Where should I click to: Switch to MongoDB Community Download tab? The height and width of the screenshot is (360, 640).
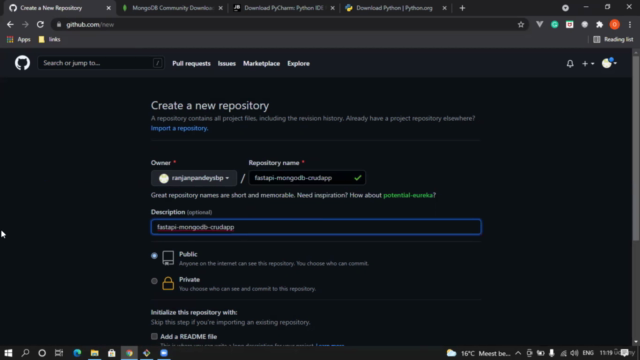click(172, 8)
